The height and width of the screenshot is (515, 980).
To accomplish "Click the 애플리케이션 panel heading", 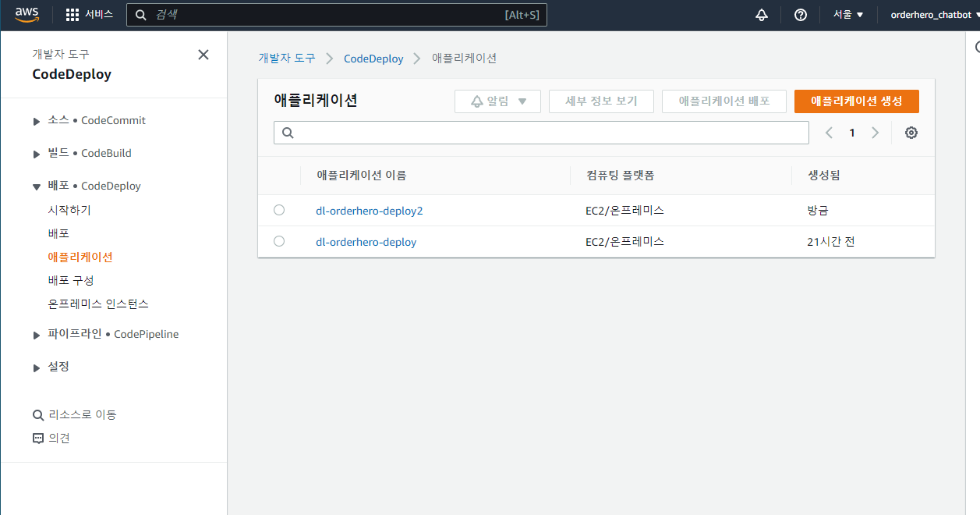I will coord(316,100).
